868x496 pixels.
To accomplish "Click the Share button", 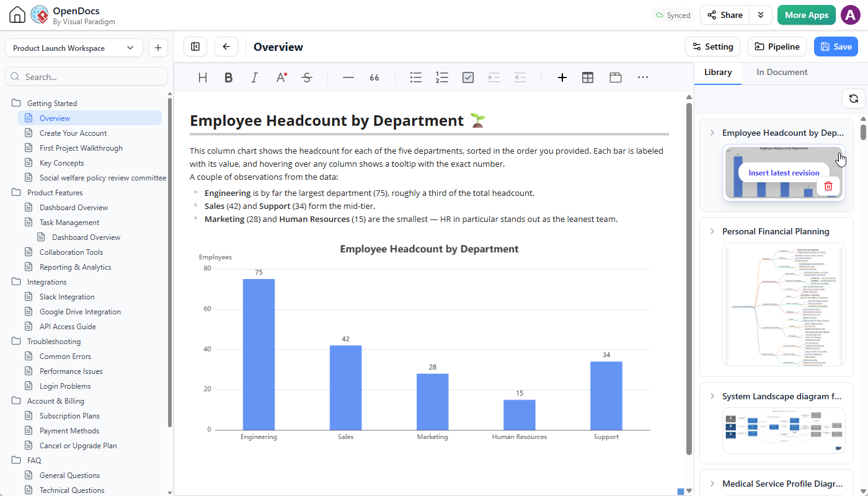I will coord(725,15).
